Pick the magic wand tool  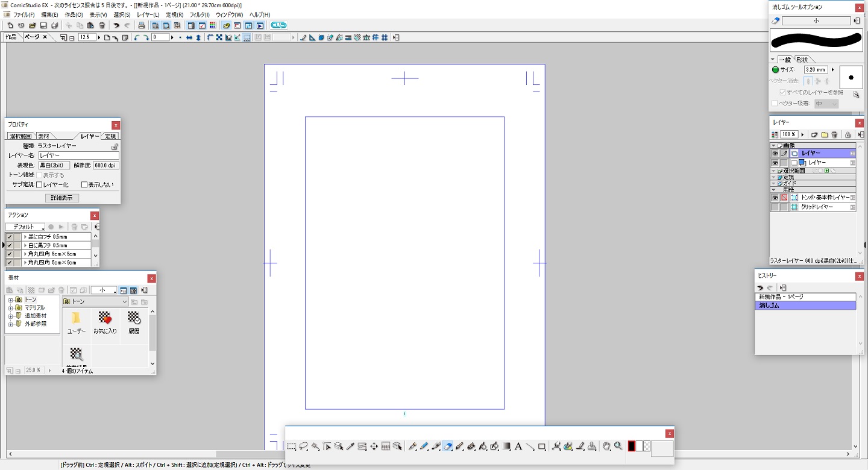coord(315,446)
